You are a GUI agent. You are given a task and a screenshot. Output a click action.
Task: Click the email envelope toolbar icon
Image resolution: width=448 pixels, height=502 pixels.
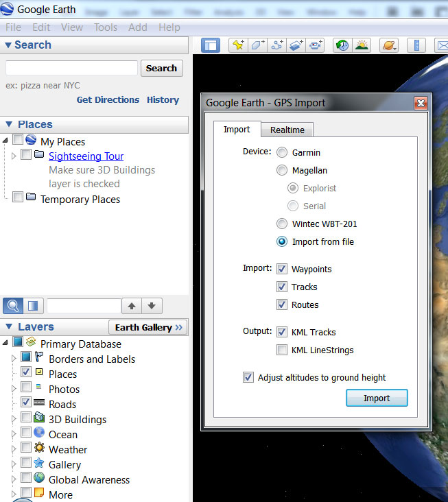pos(442,45)
